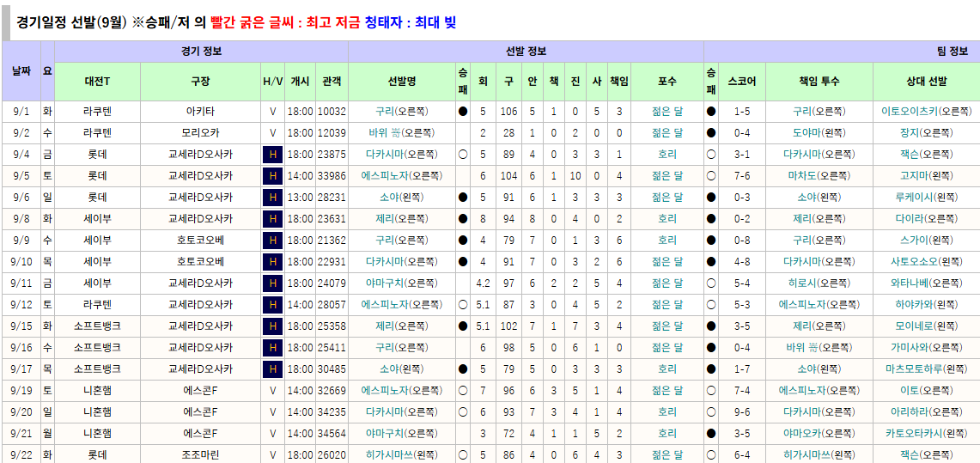This screenshot has height=463, width=980.
Task: Open opposing starter 사토오소오(왼쪽) link
Action: [x=926, y=262]
